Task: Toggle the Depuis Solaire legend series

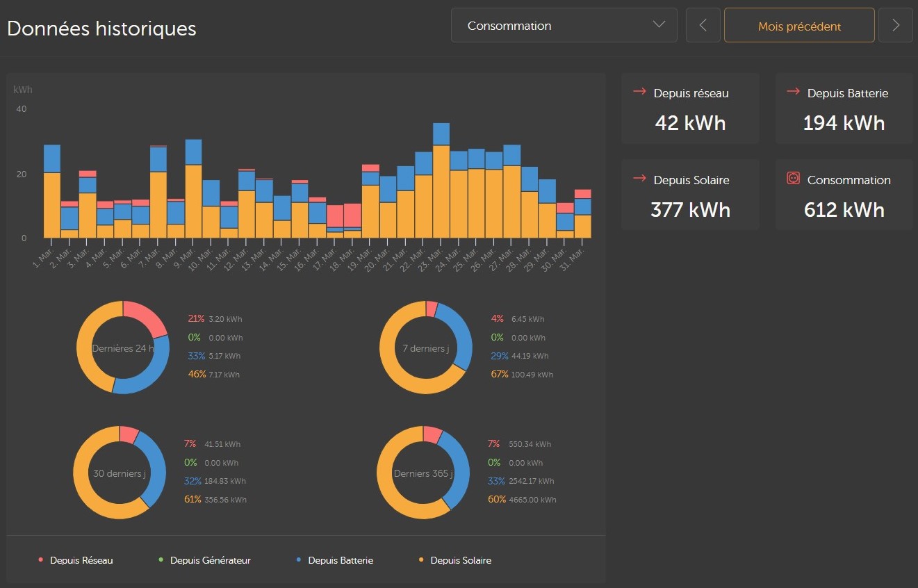Action: [x=454, y=560]
